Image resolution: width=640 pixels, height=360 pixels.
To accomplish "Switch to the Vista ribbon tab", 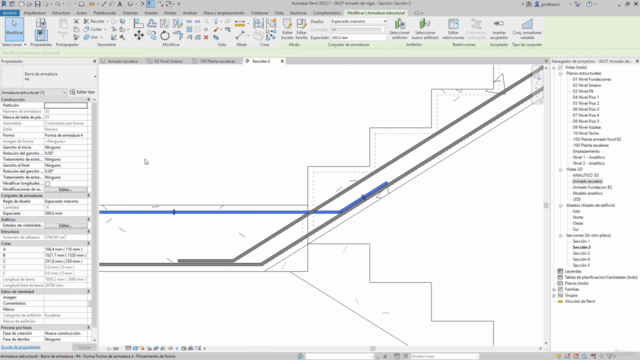I will tap(279, 13).
